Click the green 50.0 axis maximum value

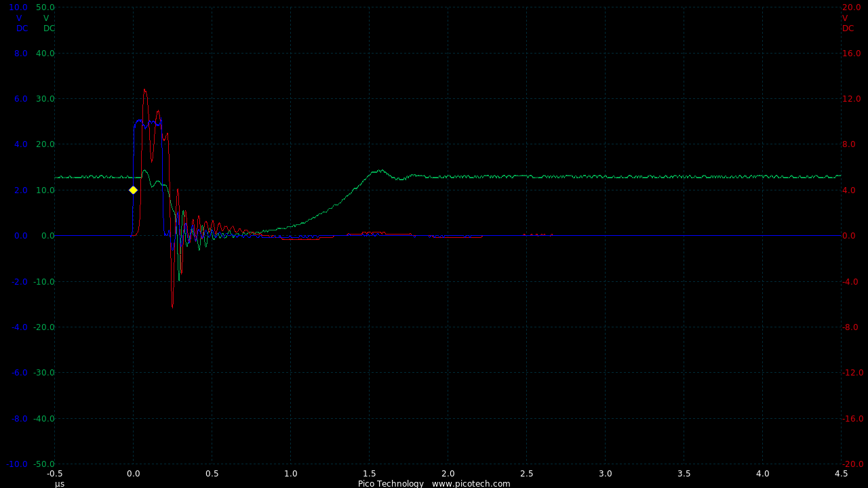click(45, 7)
